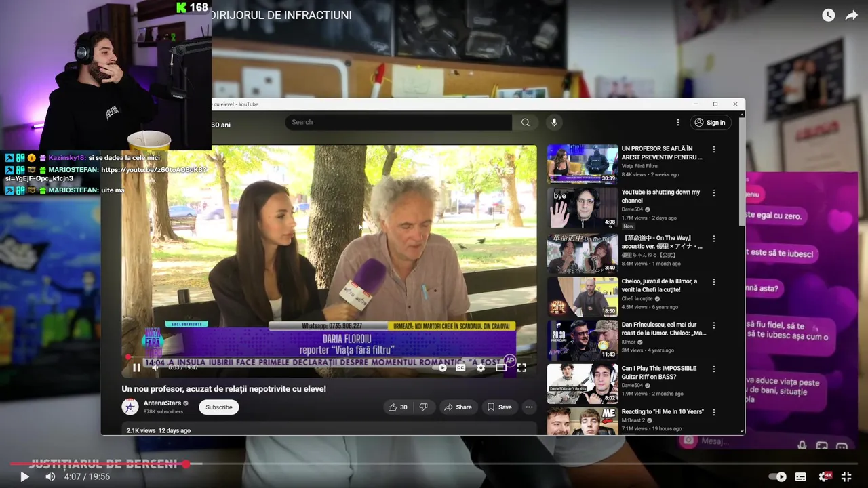This screenshot has height=488, width=868.
Task: Click Kazinsky18 username in chat overlay
Action: 66,158
